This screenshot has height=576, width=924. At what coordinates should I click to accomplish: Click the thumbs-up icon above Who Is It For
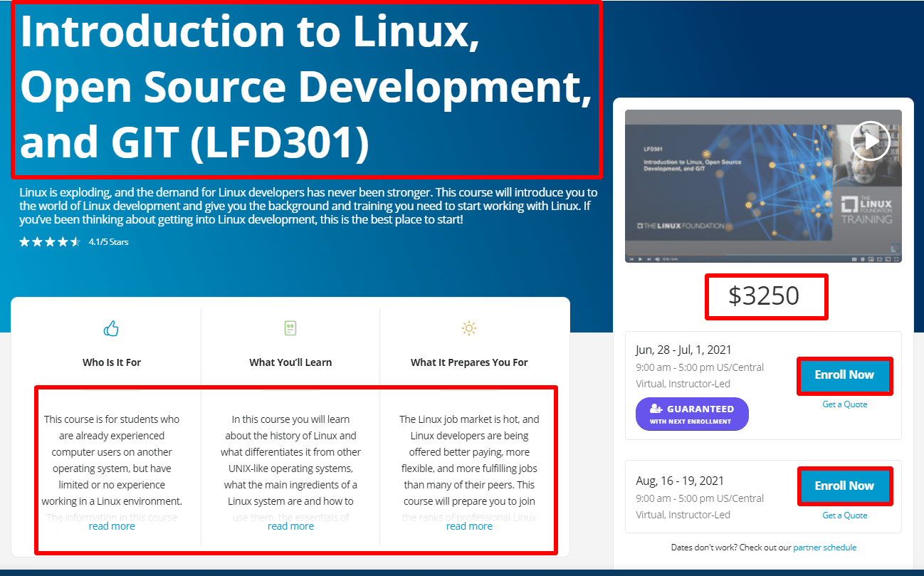point(111,328)
